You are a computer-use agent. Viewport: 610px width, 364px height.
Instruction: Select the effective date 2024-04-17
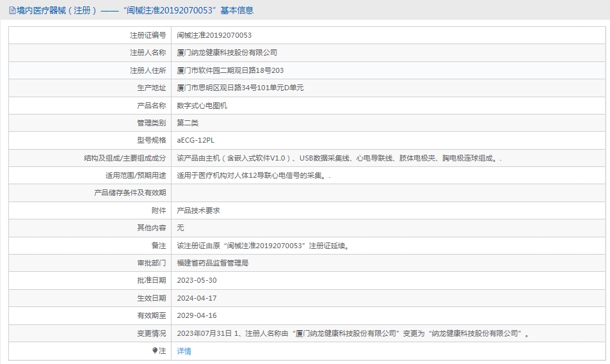(x=197, y=298)
